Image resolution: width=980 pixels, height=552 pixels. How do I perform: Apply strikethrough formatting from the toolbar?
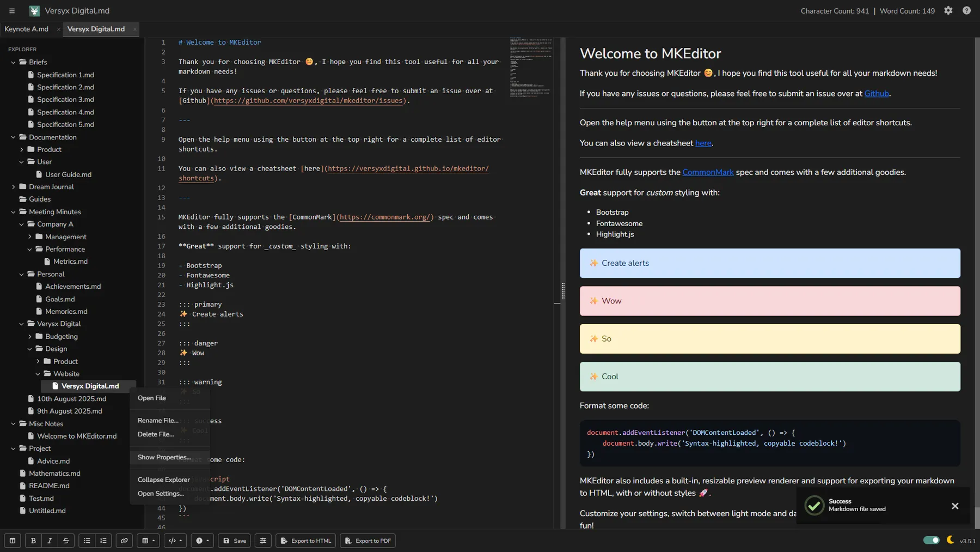[x=66, y=541]
